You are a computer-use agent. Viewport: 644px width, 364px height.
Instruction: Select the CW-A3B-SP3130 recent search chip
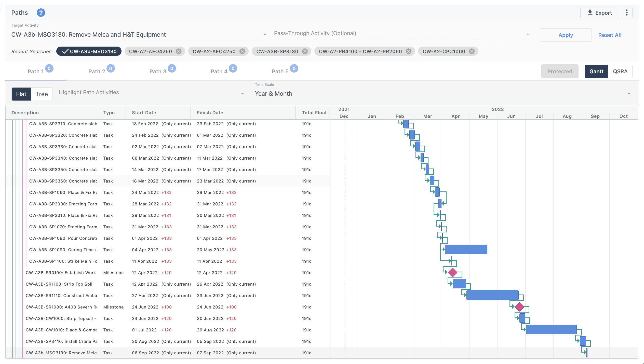277,51
